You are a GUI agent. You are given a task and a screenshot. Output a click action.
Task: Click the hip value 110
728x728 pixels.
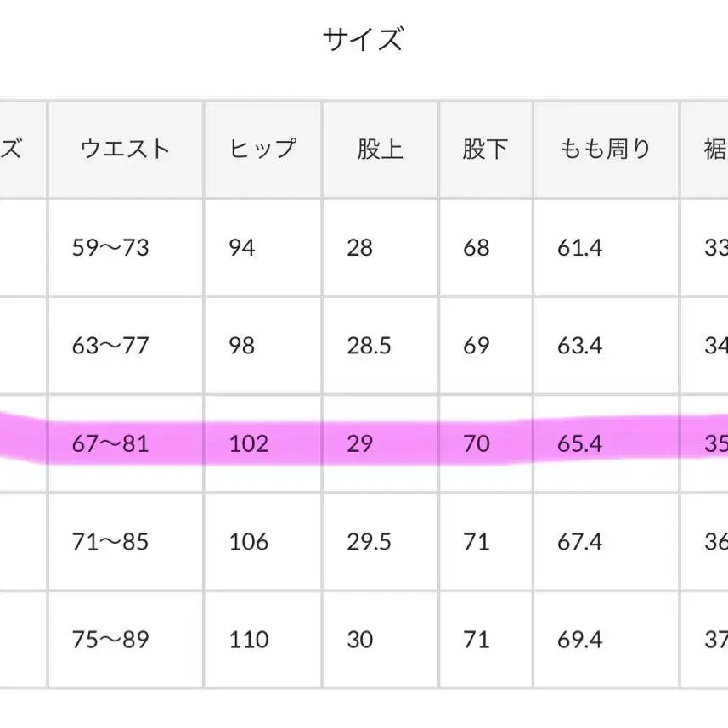(248, 639)
